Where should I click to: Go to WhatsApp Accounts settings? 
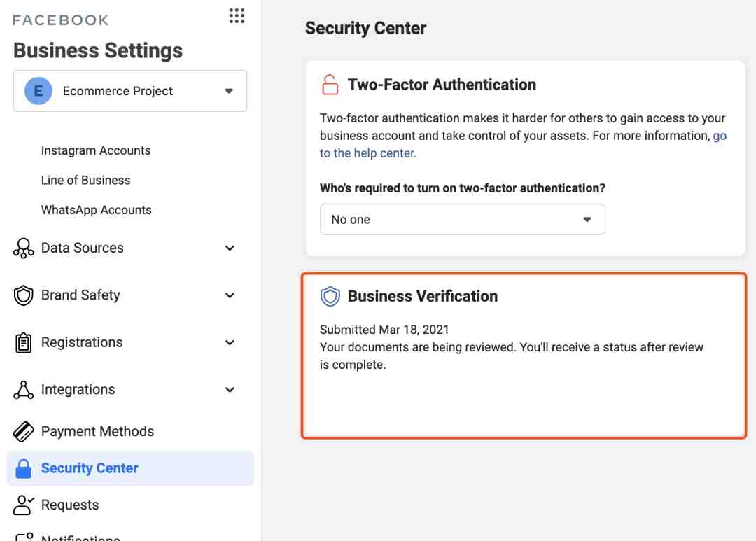click(x=97, y=210)
